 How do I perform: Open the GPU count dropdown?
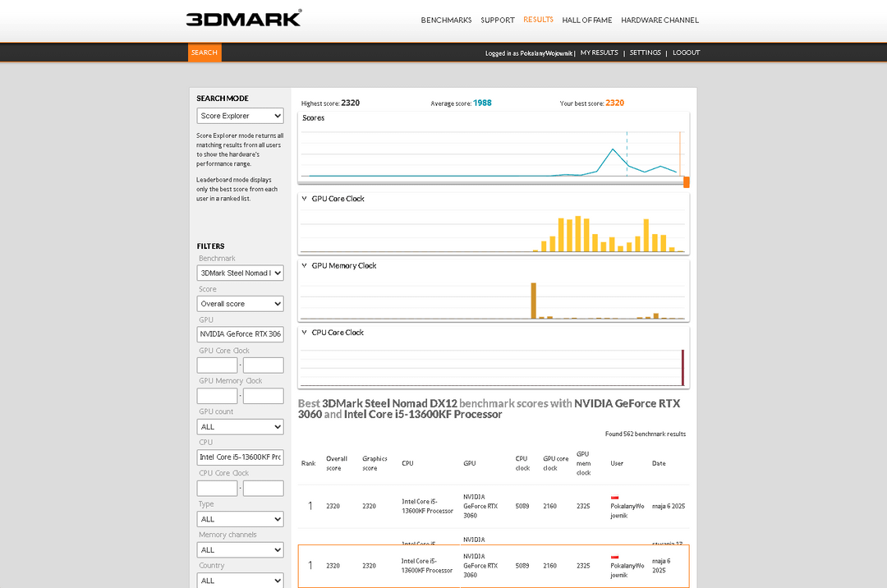point(241,427)
